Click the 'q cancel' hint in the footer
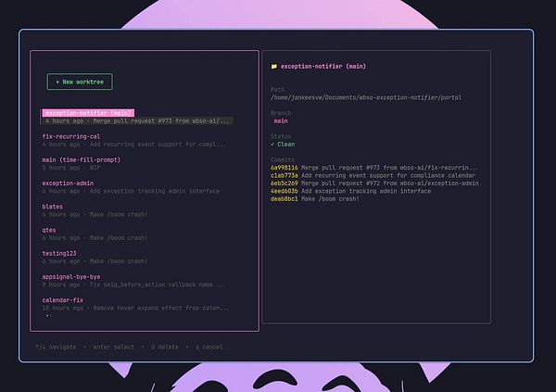The image size is (556, 392). (209, 348)
